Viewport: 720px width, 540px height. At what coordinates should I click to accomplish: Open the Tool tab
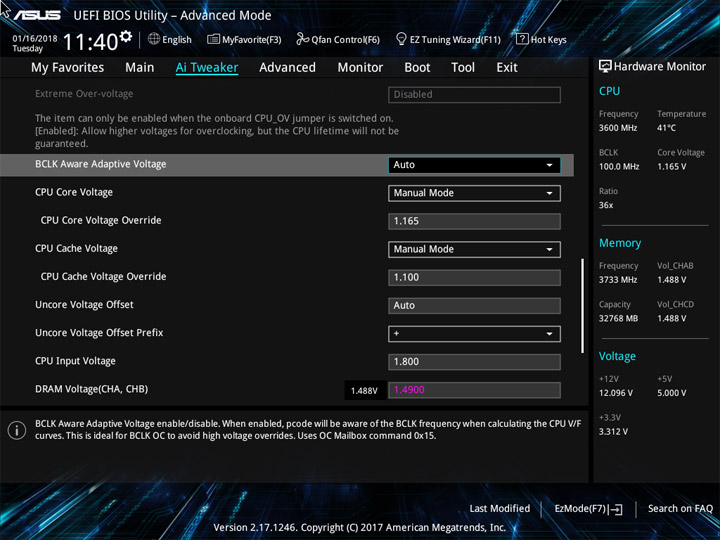[463, 68]
